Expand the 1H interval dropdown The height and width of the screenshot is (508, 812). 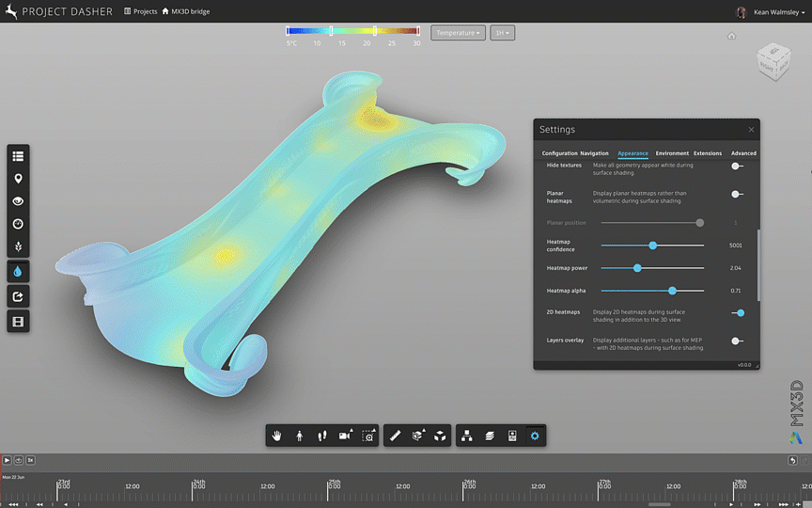[x=503, y=33]
